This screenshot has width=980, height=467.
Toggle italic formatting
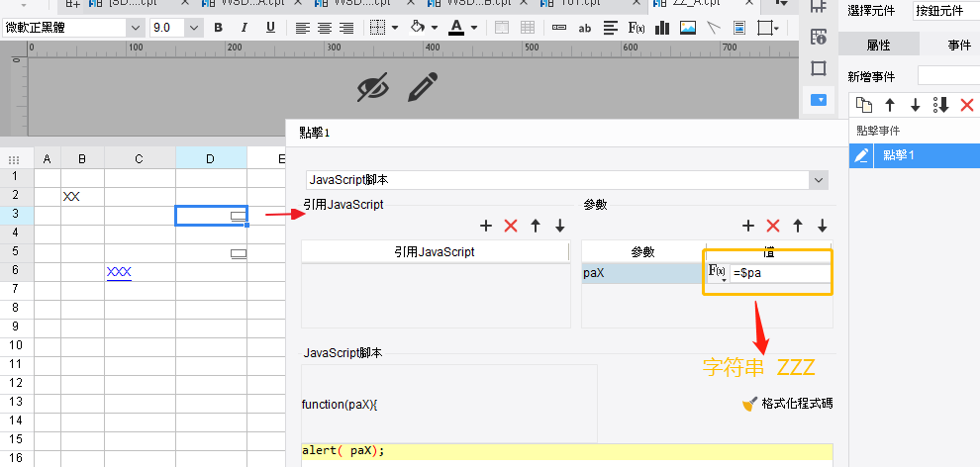pyautogui.click(x=245, y=28)
